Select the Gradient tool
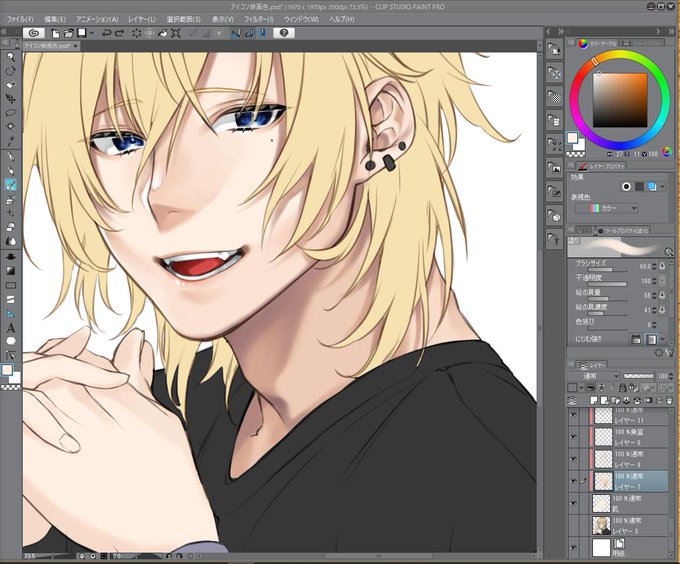Screen dimensions: 680x564 click(x=10, y=271)
